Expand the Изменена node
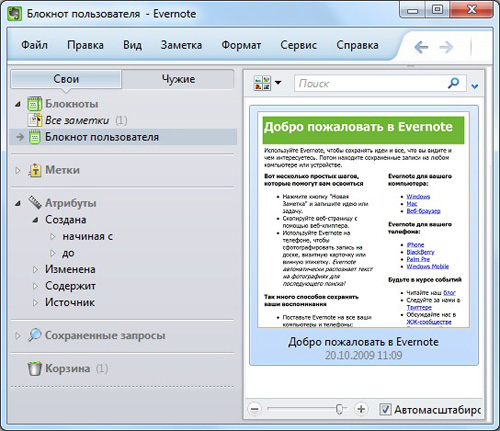The height and width of the screenshot is (431, 500). tap(35, 269)
